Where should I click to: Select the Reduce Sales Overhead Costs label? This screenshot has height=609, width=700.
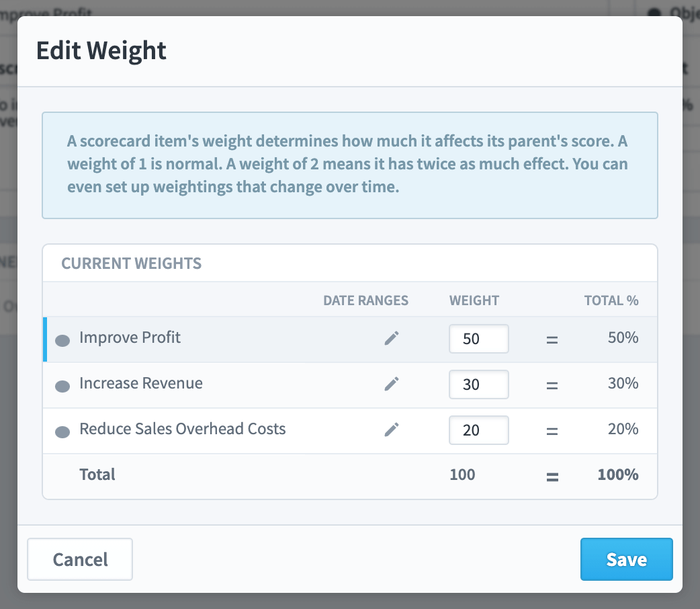click(183, 428)
